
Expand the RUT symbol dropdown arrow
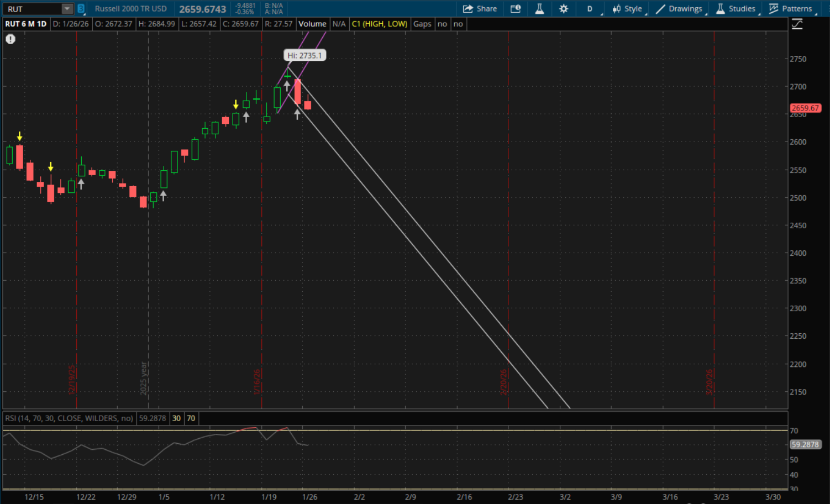[67, 9]
